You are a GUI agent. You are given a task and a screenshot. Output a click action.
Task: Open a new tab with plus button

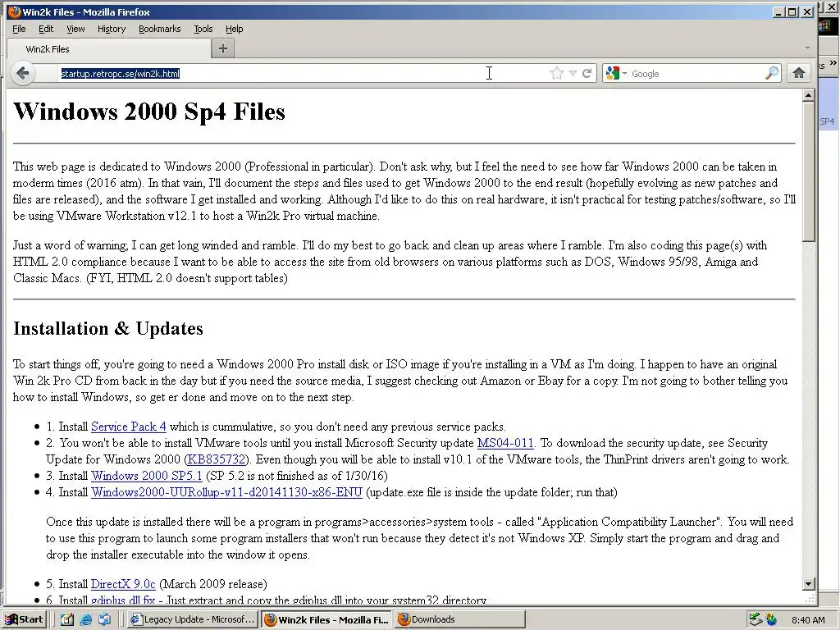tap(223, 48)
